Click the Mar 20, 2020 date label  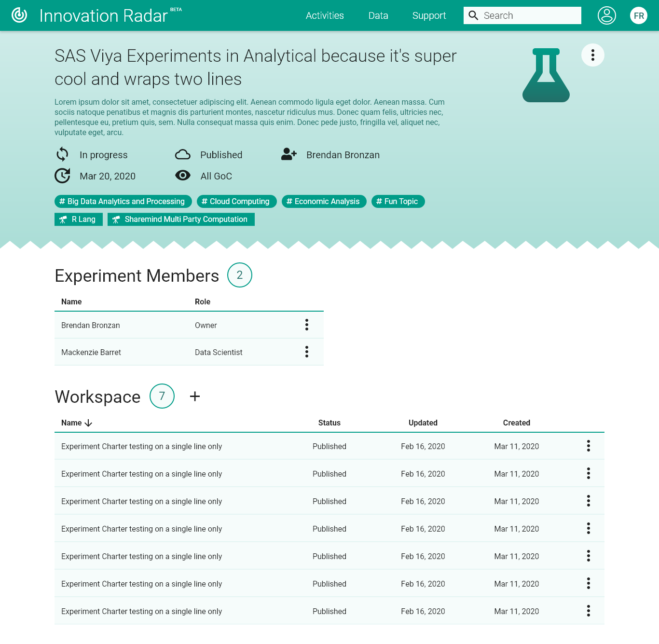pyautogui.click(x=108, y=176)
